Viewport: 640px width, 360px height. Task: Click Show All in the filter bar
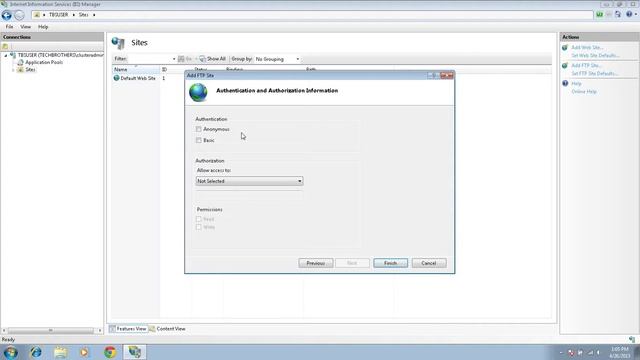click(x=212, y=59)
